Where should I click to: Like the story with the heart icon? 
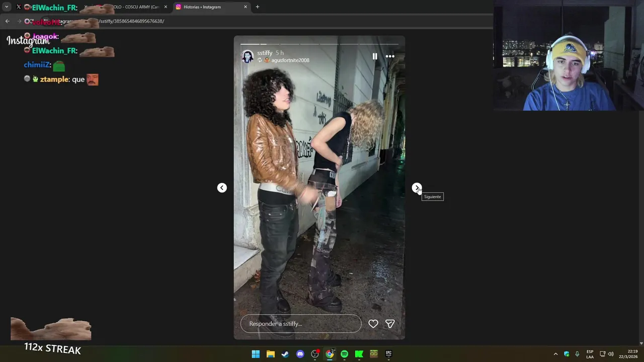(x=373, y=324)
